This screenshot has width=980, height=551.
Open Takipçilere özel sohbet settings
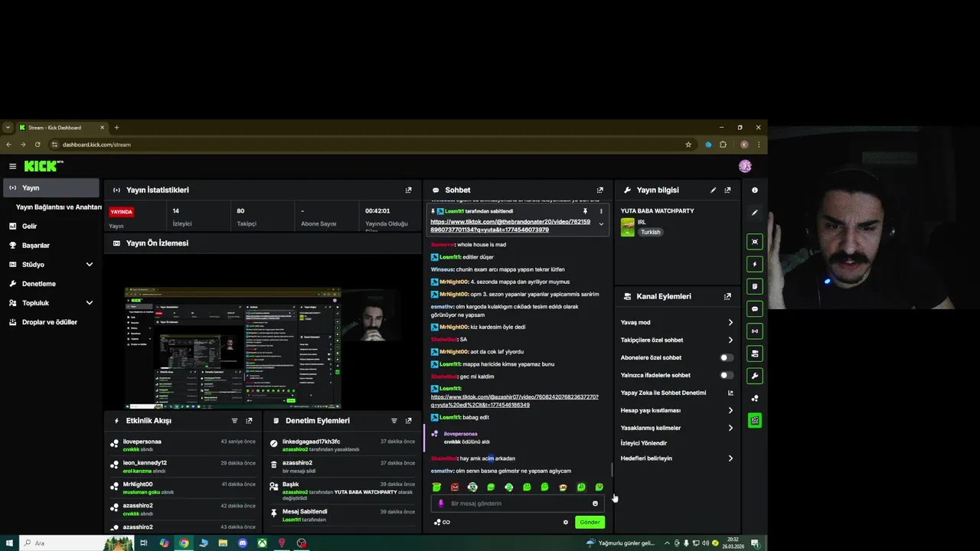point(677,340)
